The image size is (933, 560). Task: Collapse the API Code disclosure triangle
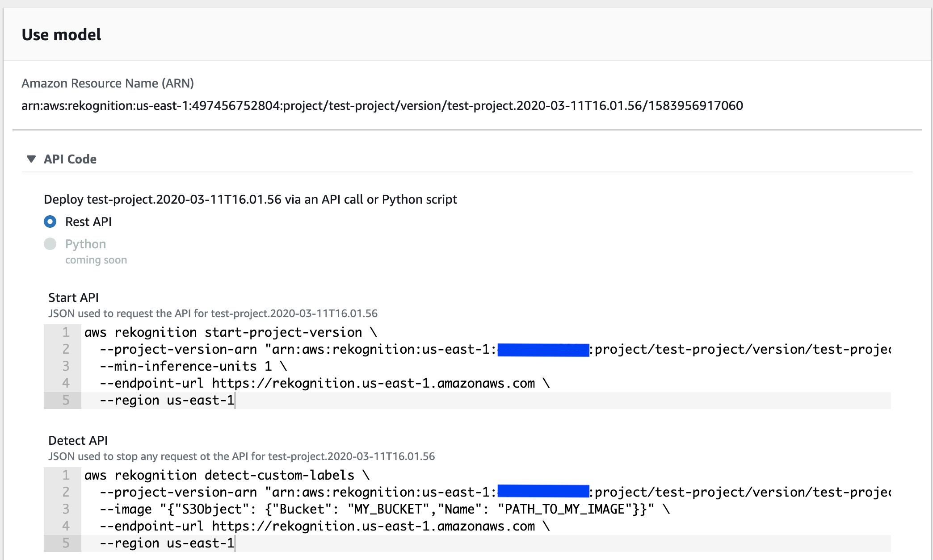[x=31, y=159]
